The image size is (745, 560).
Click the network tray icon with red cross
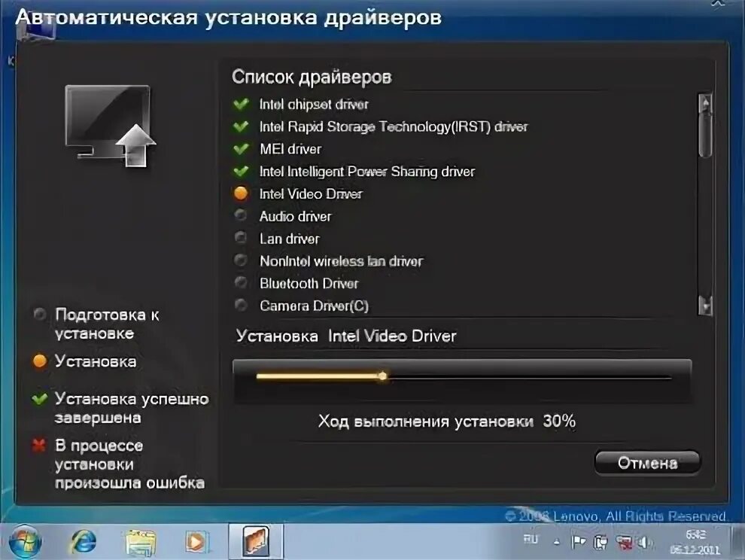tap(623, 542)
